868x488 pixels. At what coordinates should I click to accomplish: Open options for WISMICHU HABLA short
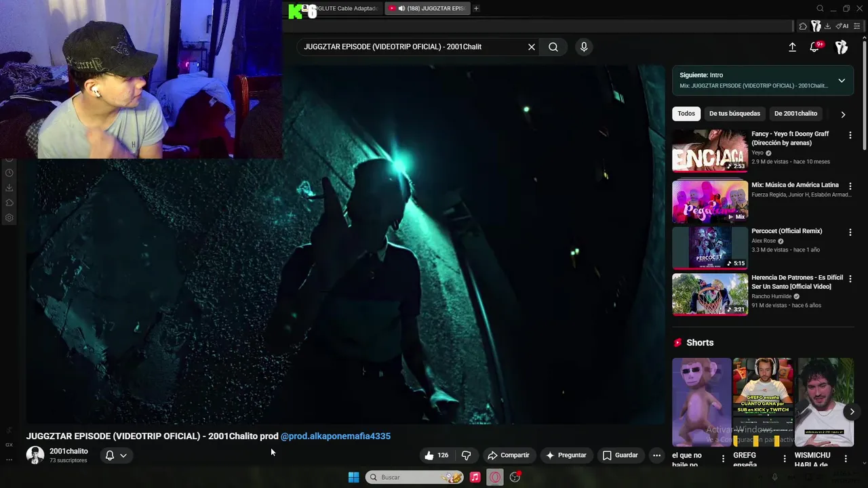coord(846,459)
